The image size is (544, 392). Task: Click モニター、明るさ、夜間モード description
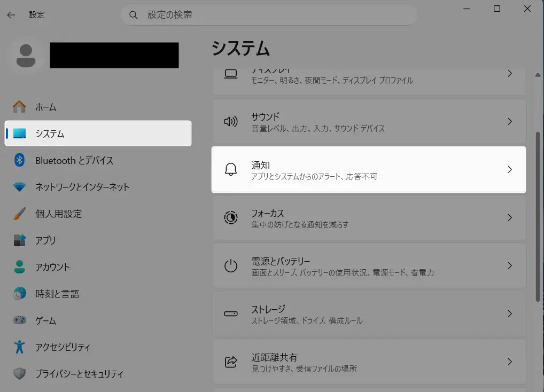332,81
